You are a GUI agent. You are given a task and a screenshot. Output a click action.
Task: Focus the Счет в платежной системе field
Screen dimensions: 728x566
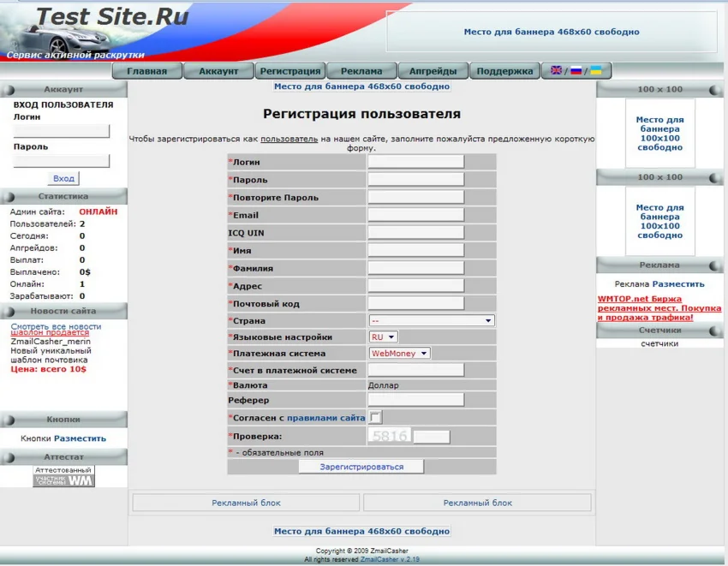pyautogui.click(x=416, y=370)
